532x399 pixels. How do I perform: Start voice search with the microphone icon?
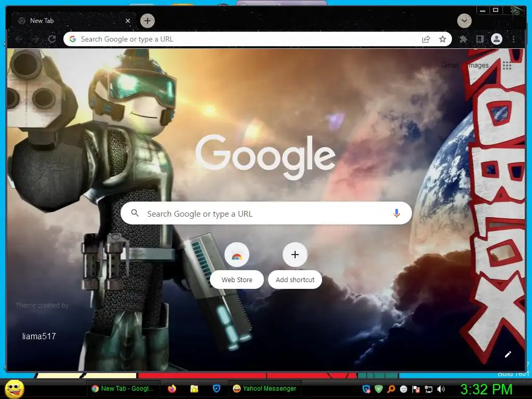pos(396,213)
